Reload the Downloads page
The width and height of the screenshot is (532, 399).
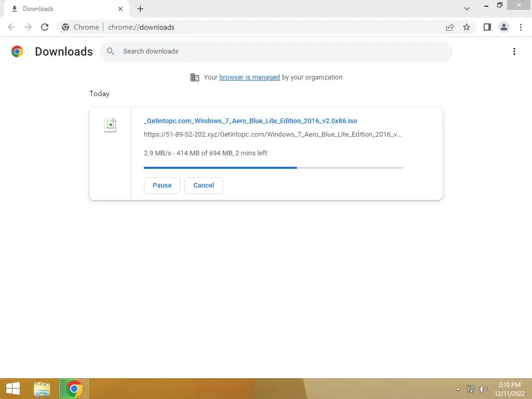click(x=45, y=27)
